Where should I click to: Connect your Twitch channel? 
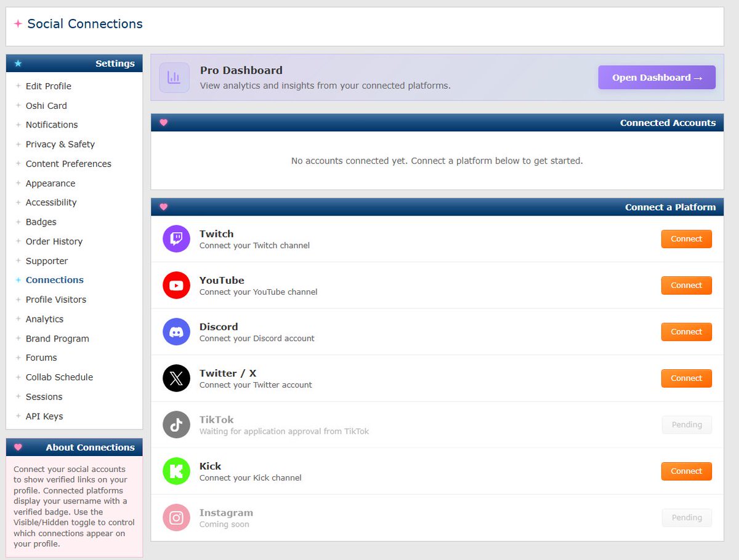pyautogui.click(x=687, y=239)
